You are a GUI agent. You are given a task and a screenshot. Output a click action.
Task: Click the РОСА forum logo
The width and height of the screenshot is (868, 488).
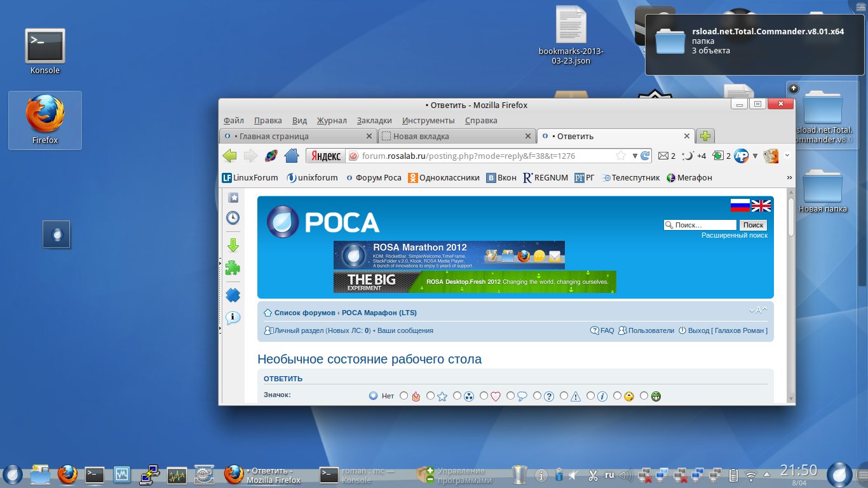(323, 222)
